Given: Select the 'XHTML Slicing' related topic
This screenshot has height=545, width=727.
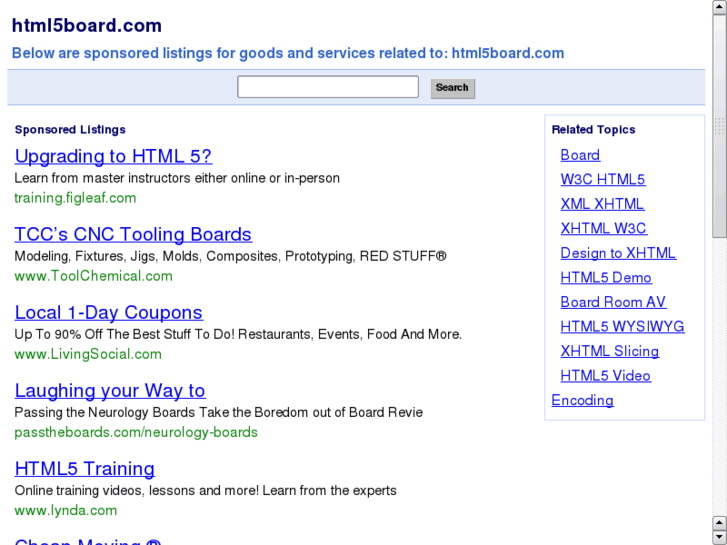Looking at the screenshot, I should pos(610,352).
